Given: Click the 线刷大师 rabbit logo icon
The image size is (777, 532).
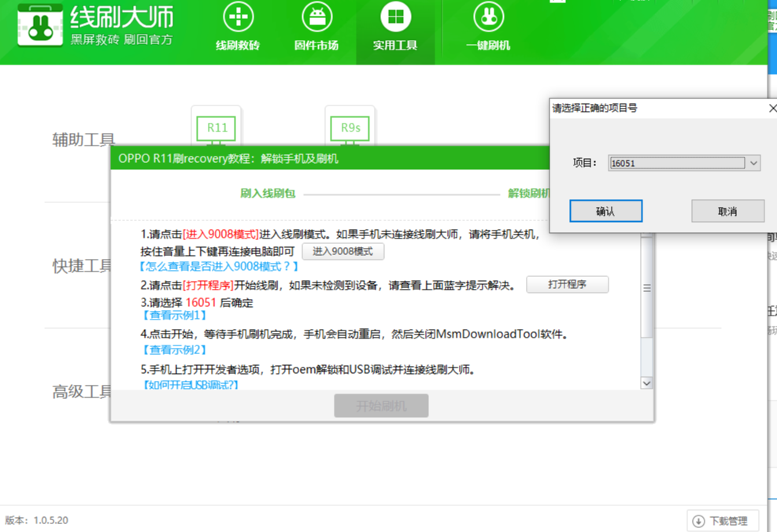Looking at the screenshot, I should (x=40, y=25).
